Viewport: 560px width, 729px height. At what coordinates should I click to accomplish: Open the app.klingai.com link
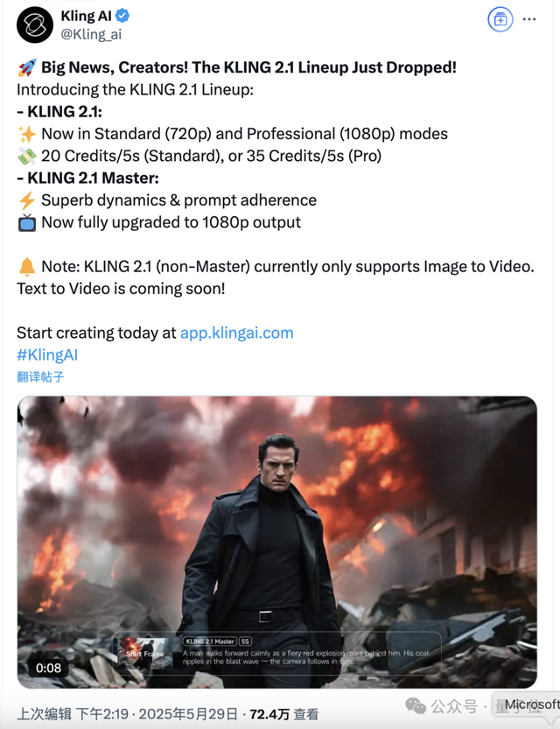point(236,333)
